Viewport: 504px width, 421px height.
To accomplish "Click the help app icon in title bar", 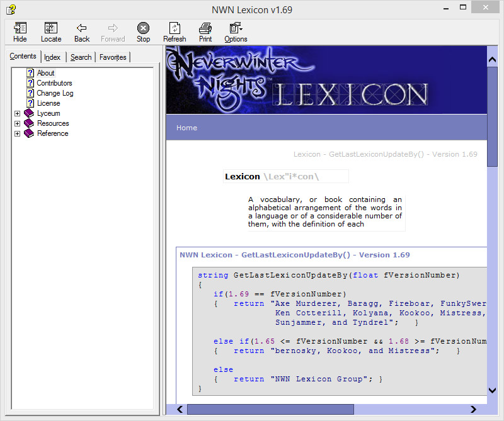I will 11,9.
